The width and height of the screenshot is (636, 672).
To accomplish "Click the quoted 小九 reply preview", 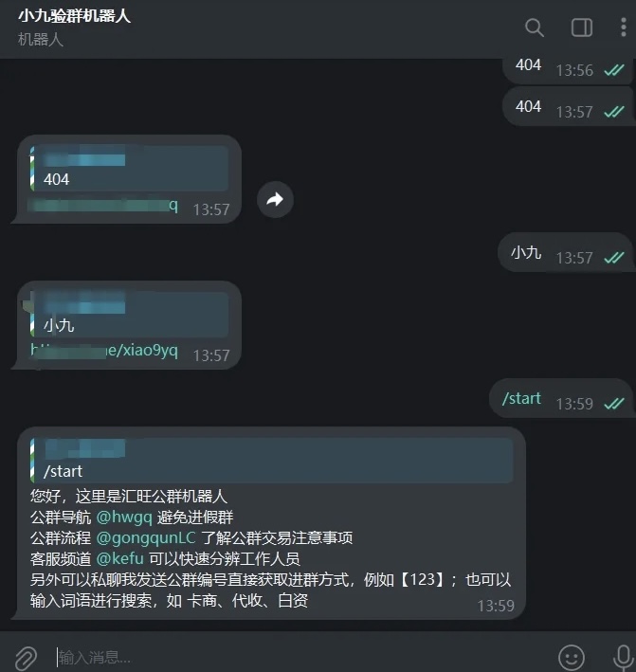I will [129, 315].
